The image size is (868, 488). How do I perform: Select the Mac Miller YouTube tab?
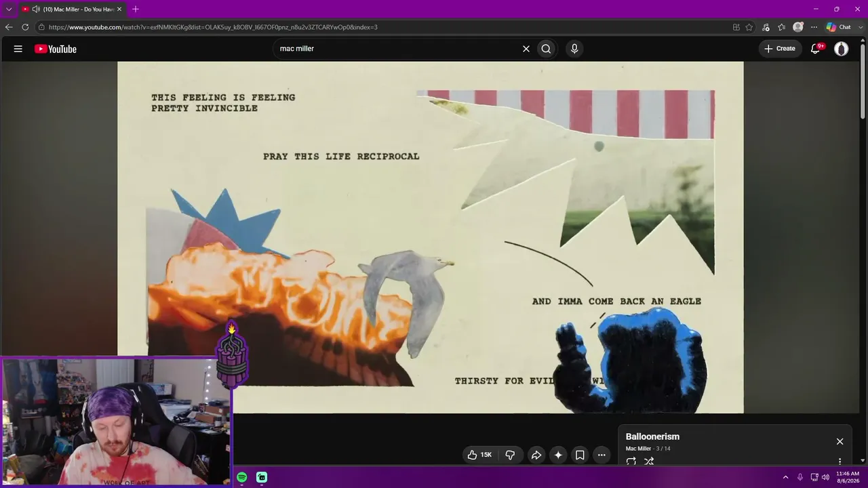(x=71, y=9)
